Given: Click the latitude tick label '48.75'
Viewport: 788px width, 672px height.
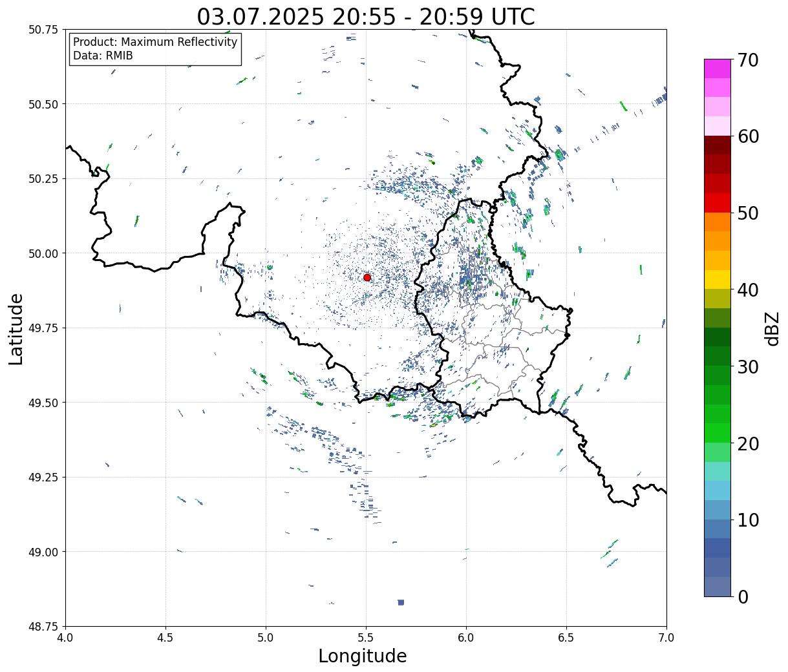Looking at the screenshot, I should [43, 627].
